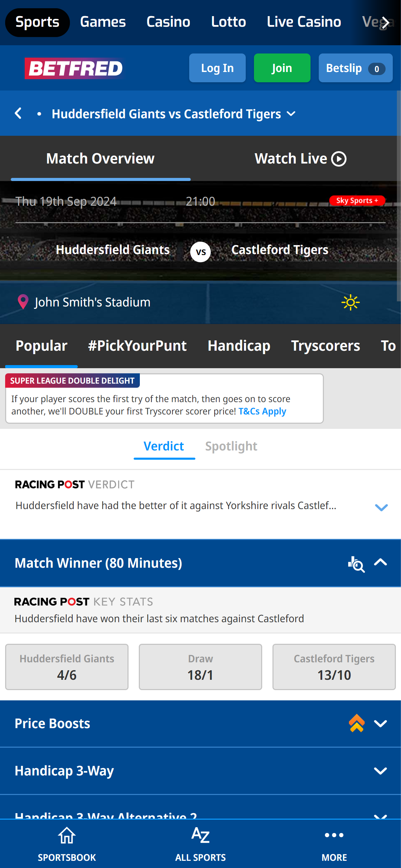Open the match selector dropdown

tap(291, 114)
